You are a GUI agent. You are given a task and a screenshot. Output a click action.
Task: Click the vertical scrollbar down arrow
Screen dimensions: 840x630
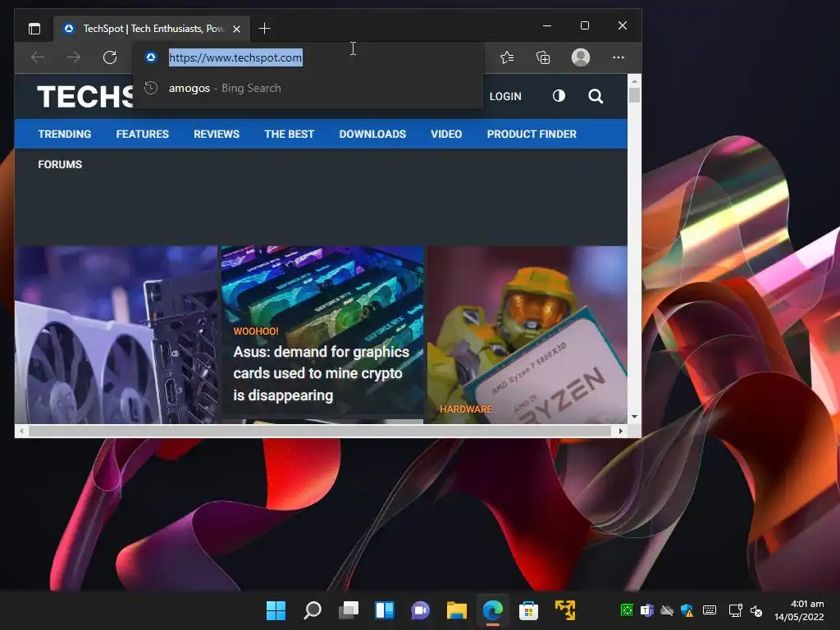pos(634,416)
